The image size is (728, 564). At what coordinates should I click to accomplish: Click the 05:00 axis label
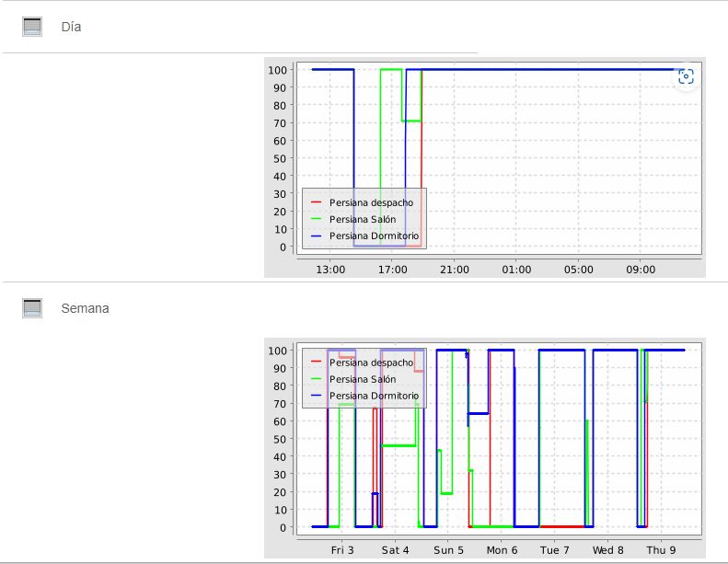579,270
